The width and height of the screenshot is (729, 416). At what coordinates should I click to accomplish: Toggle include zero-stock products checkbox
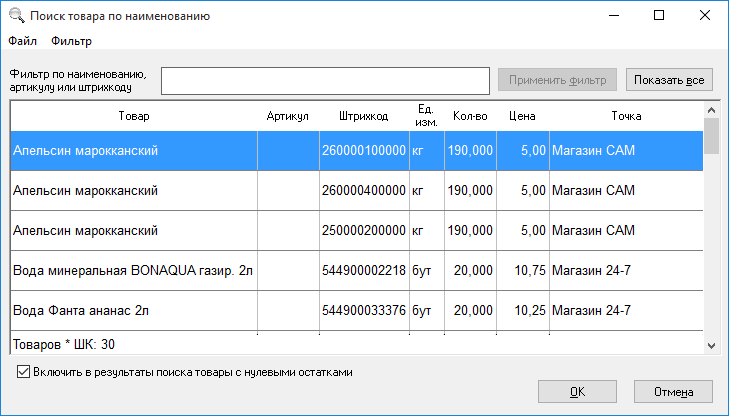coord(24,372)
